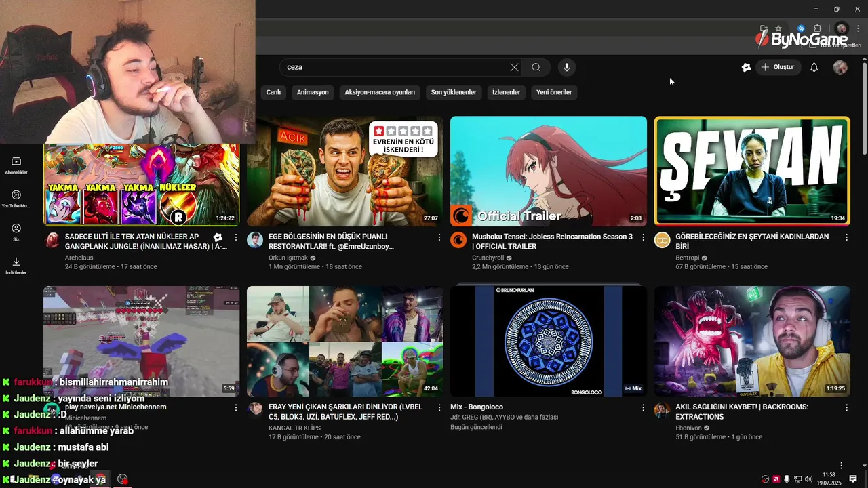
Task: Open the taskbar clock showing 11:58
Action: [x=829, y=479]
